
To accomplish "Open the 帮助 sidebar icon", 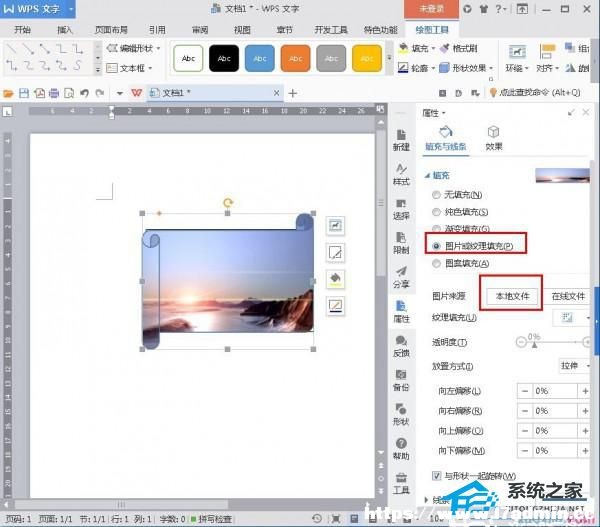I will (401, 449).
